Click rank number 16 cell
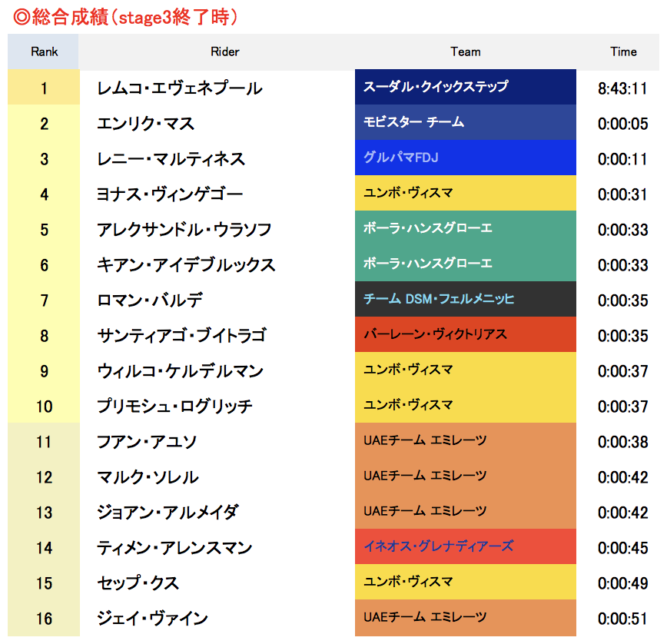 pos(43,618)
